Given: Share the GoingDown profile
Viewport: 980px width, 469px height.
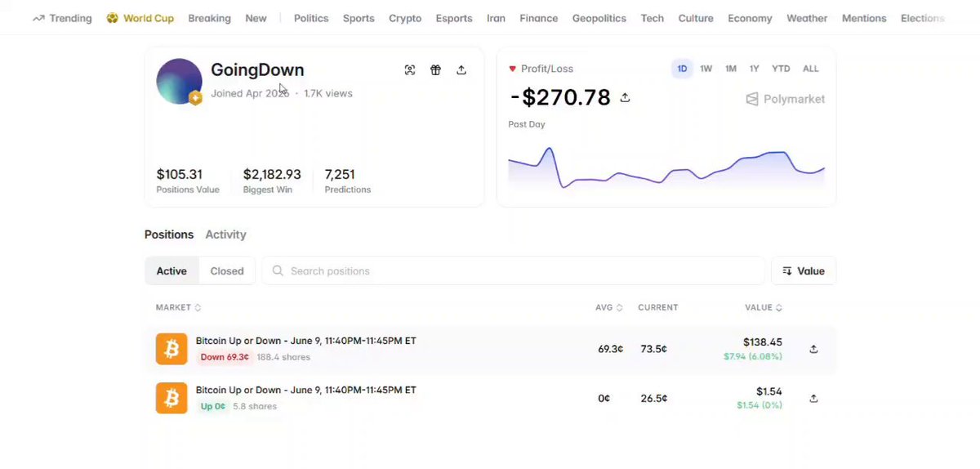Looking at the screenshot, I should 461,70.
